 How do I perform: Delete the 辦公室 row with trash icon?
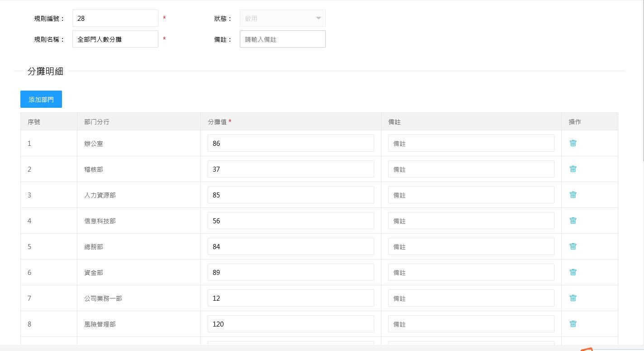click(573, 143)
